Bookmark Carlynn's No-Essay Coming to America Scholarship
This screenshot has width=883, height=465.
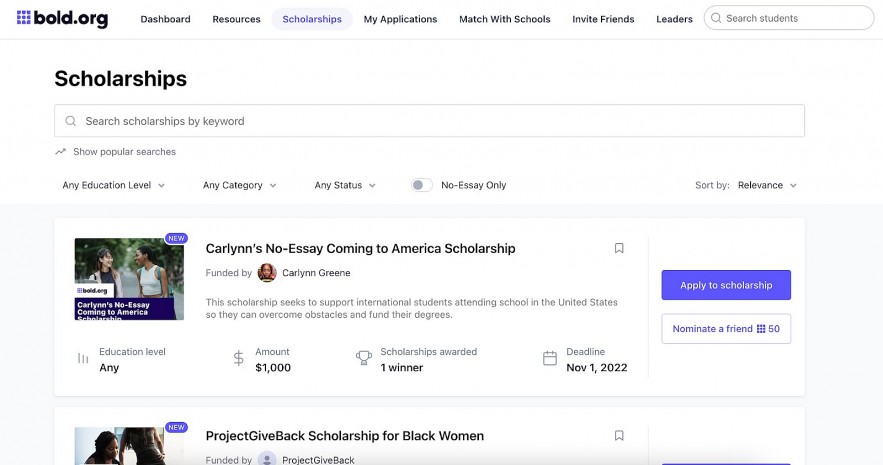pyautogui.click(x=619, y=248)
